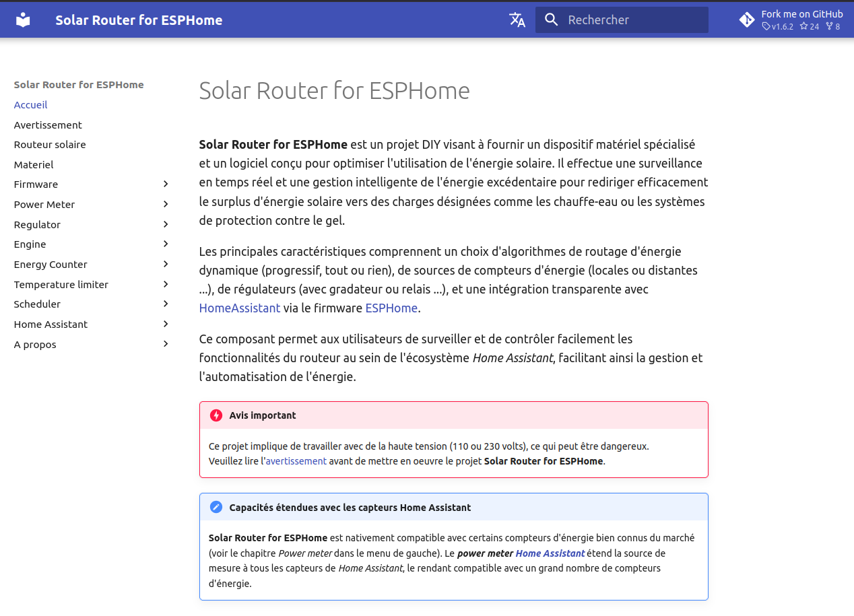The width and height of the screenshot is (854, 616).
Task: Focus the Rechercher search field
Action: click(x=633, y=20)
